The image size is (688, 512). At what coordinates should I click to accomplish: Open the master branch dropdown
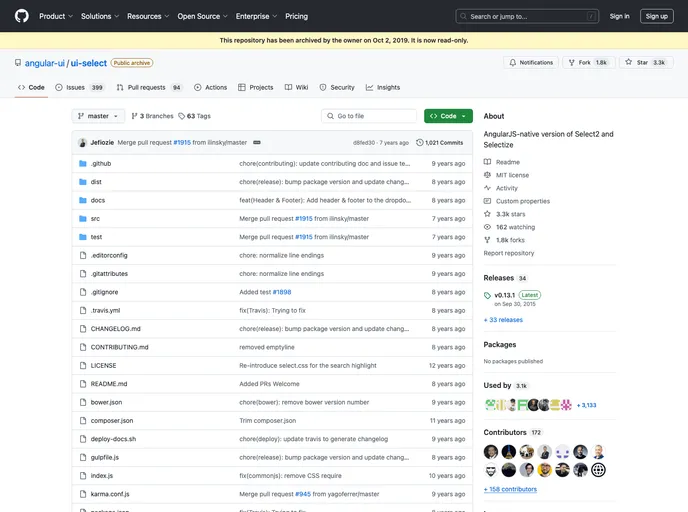[x=98, y=116]
